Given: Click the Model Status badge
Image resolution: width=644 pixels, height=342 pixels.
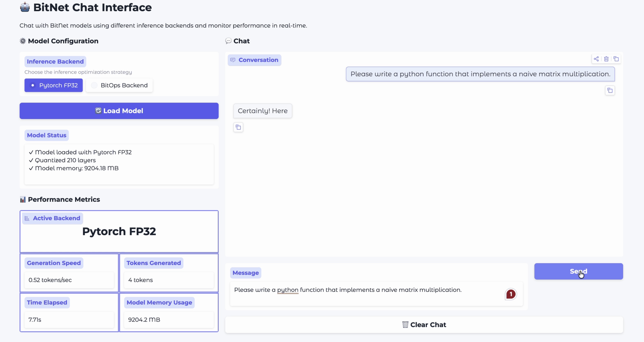Looking at the screenshot, I should 47,135.
